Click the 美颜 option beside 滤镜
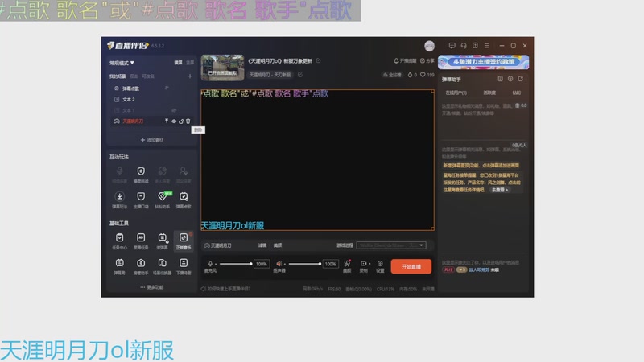This screenshot has width=644, height=362. tap(278, 245)
